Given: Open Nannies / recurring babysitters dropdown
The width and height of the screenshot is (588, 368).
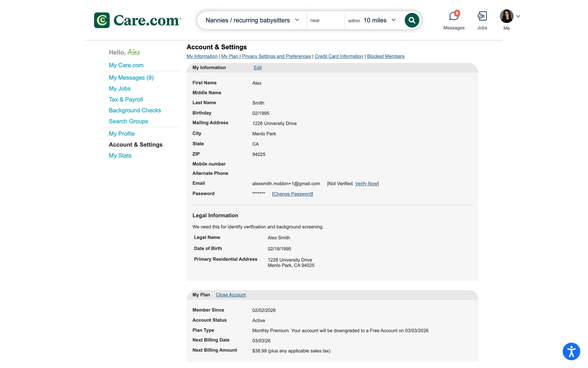Looking at the screenshot, I should coord(252,20).
